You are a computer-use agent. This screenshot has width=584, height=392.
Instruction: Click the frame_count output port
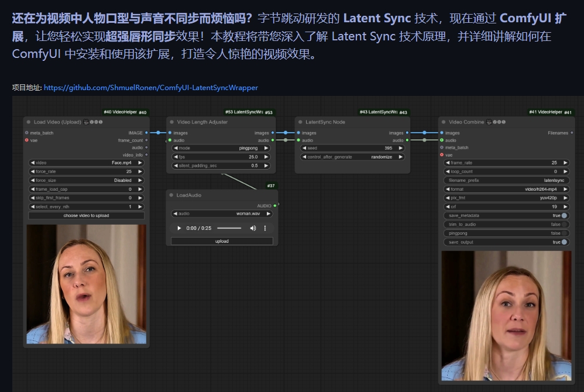coord(146,140)
